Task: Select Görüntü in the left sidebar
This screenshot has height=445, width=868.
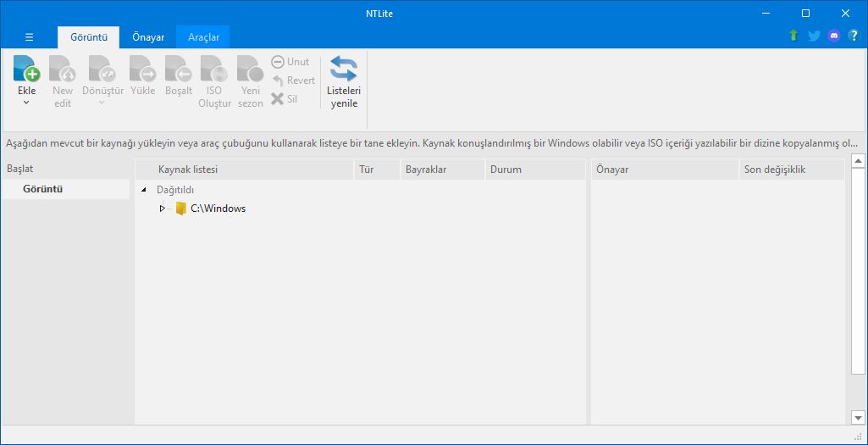Action: 66,189
